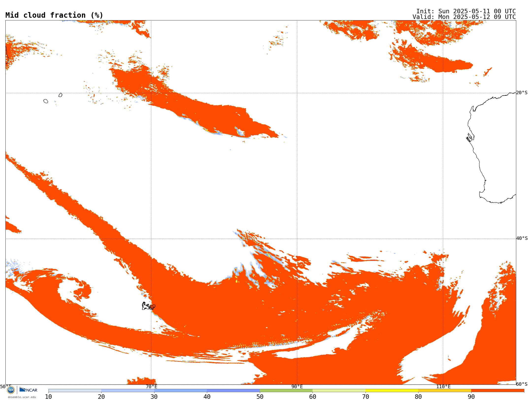Image resolution: width=532 pixels, height=400 pixels.
Task: Click the Valid date line
Action: [464, 17]
